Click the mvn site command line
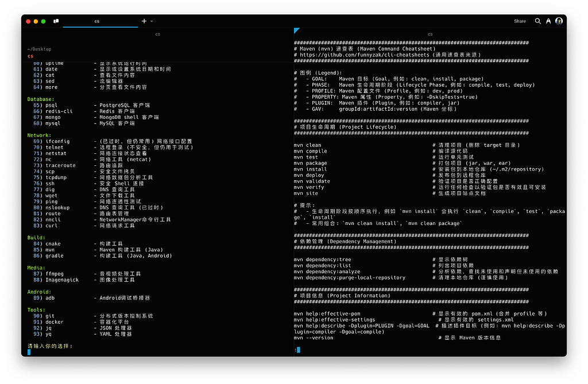Image resolution: width=588 pixels, height=384 pixels. coord(306,193)
